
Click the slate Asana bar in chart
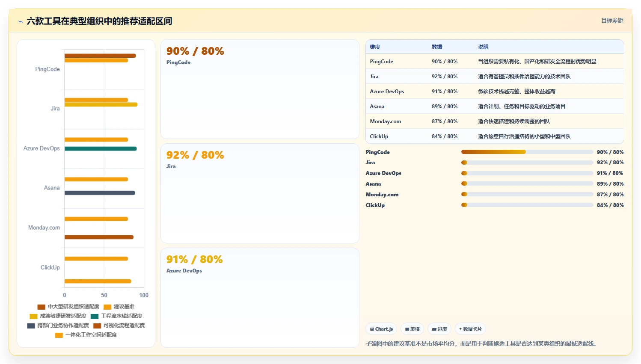coord(100,193)
